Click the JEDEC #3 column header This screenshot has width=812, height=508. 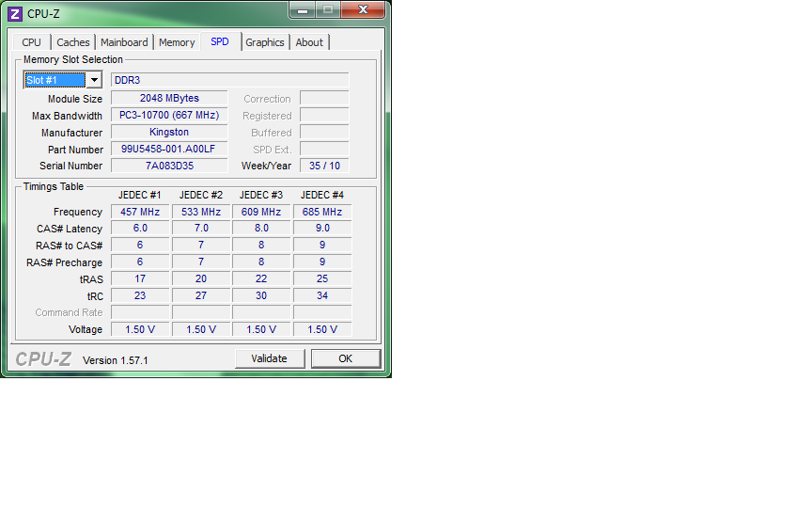pos(261,196)
